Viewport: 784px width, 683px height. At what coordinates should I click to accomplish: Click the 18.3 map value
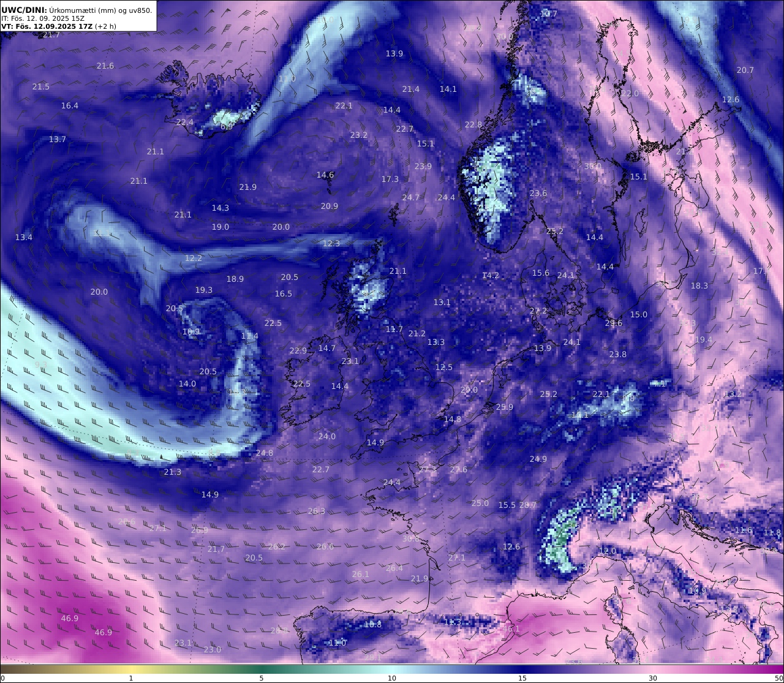click(699, 286)
